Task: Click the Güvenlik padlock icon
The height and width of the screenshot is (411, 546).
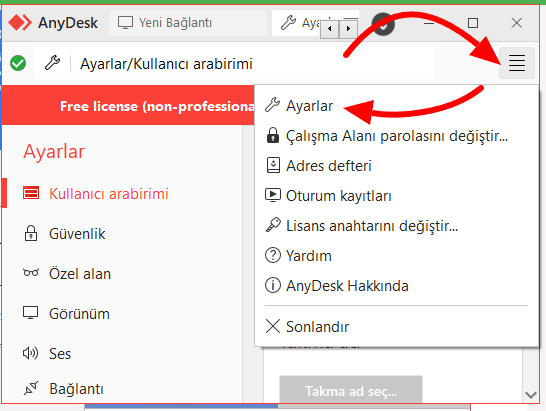Action: click(x=31, y=233)
